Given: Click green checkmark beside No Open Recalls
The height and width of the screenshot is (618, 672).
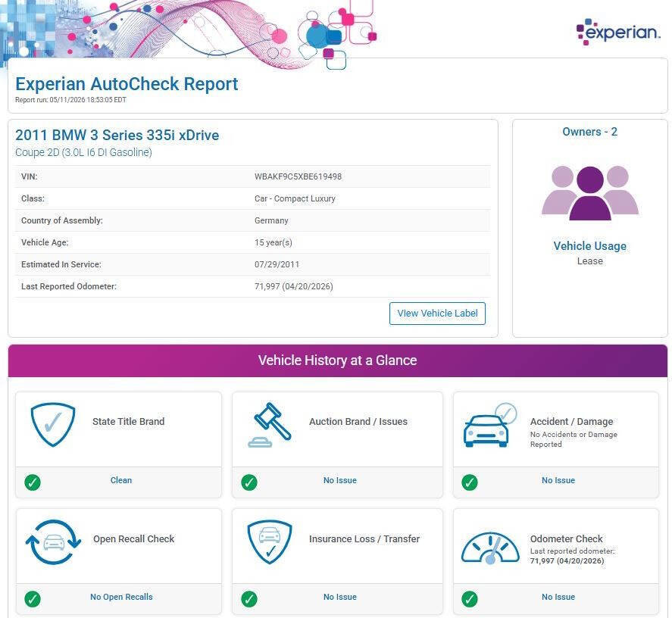Looking at the screenshot, I should tap(33, 599).
